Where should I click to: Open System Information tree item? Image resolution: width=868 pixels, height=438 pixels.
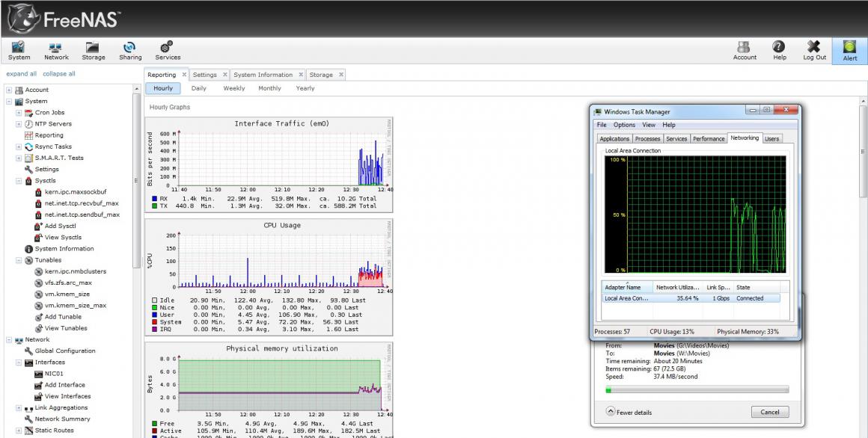(64, 249)
